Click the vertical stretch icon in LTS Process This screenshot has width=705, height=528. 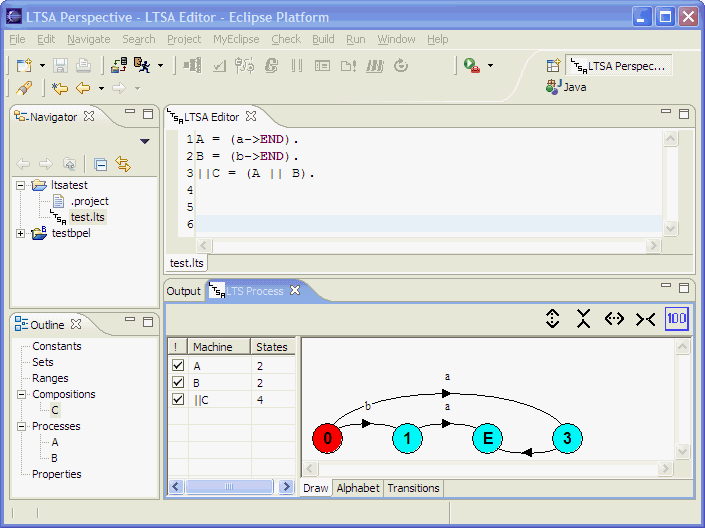click(552, 319)
